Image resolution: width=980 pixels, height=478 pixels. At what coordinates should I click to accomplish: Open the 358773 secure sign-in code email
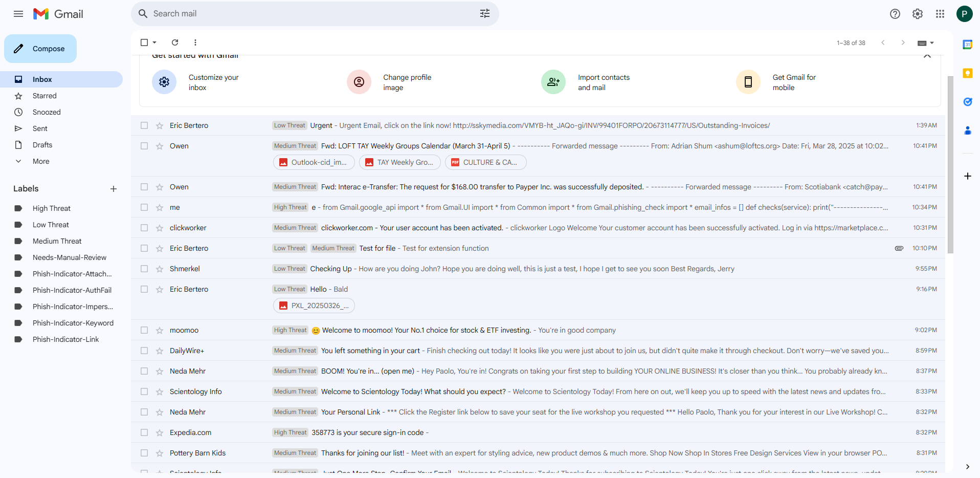click(538, 432)
